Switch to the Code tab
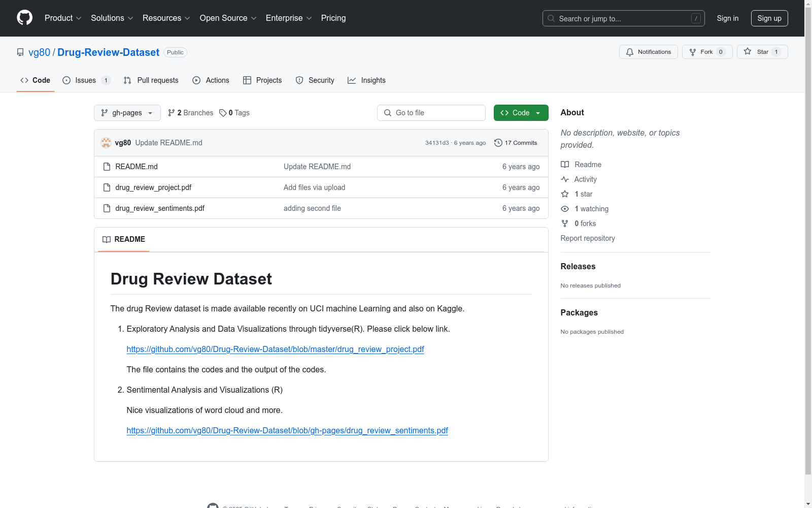The image size is (812, 508). (36, 80)
